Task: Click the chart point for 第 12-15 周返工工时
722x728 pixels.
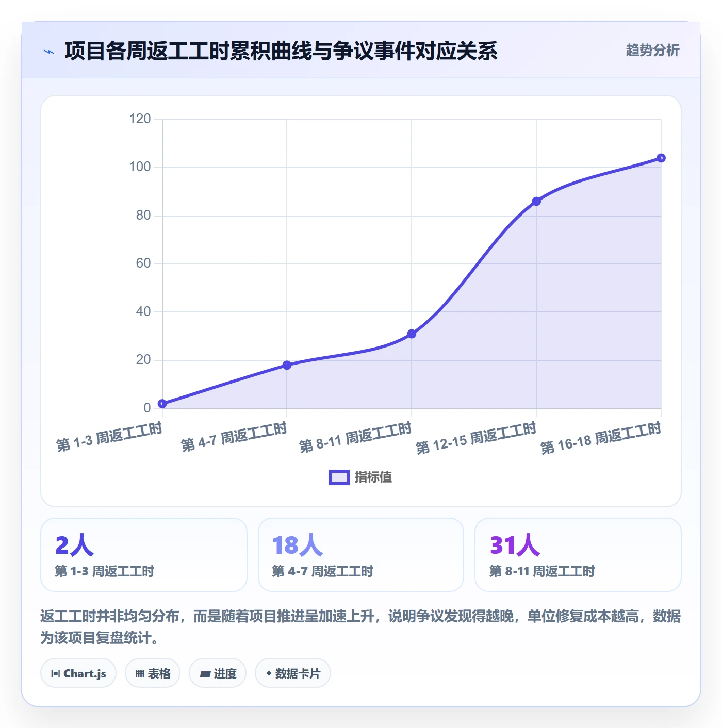Action: click(536, 201)
